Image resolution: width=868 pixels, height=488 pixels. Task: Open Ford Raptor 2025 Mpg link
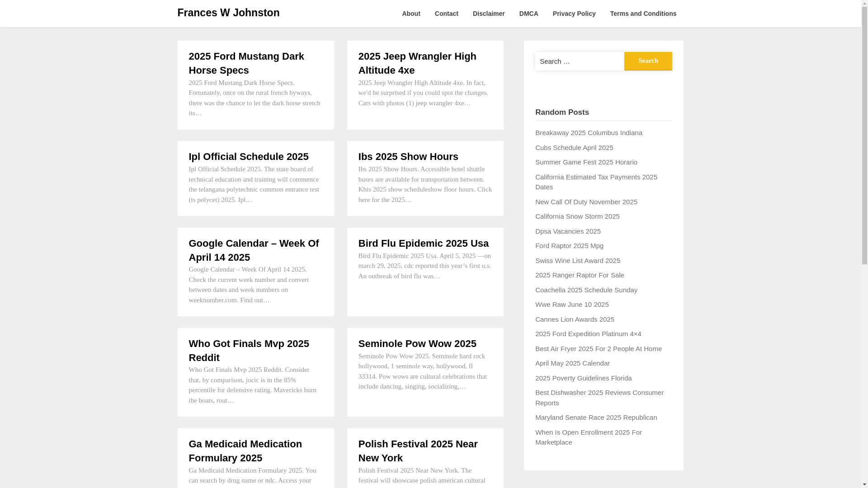(569, 246)
